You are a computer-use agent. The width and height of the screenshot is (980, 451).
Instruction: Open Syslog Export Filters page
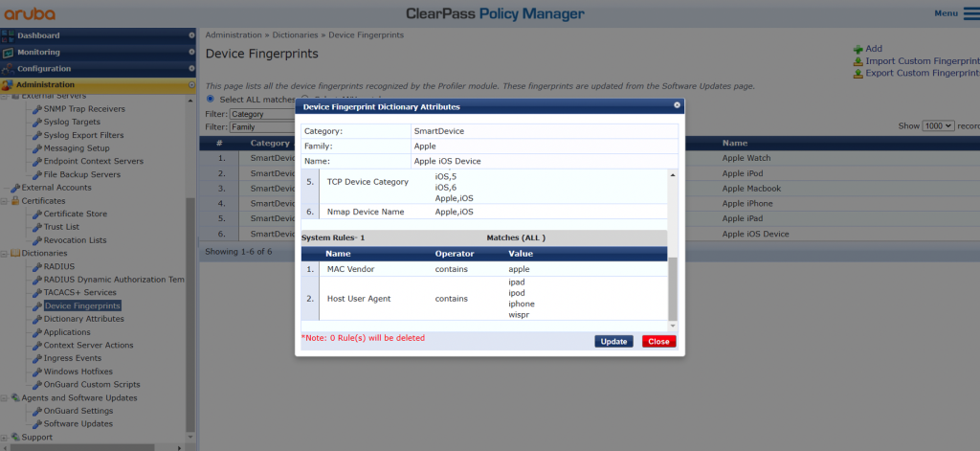(84, 135)
